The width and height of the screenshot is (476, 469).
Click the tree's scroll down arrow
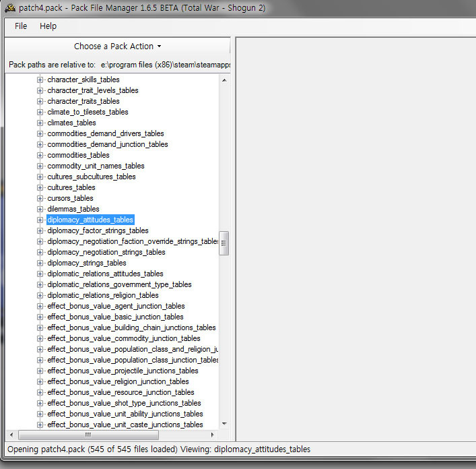[224, 424]
